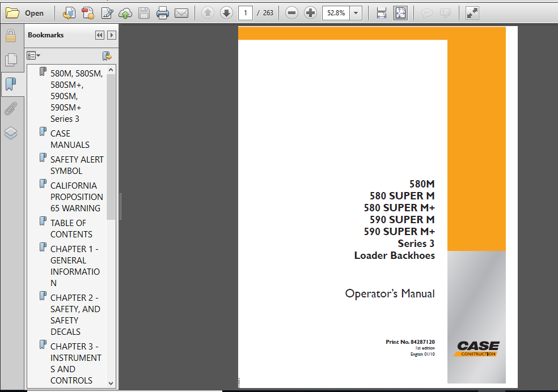
Task: Open the layers panel icon
Action: [11, 133]
